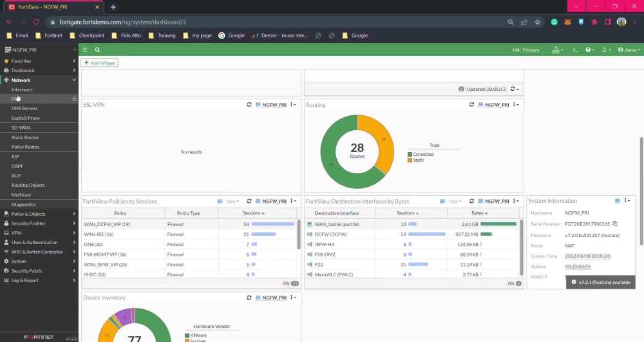Open SSL-VPN widget options menu
The width and height of the screenshot is (644, 342).
click(293, 105)
